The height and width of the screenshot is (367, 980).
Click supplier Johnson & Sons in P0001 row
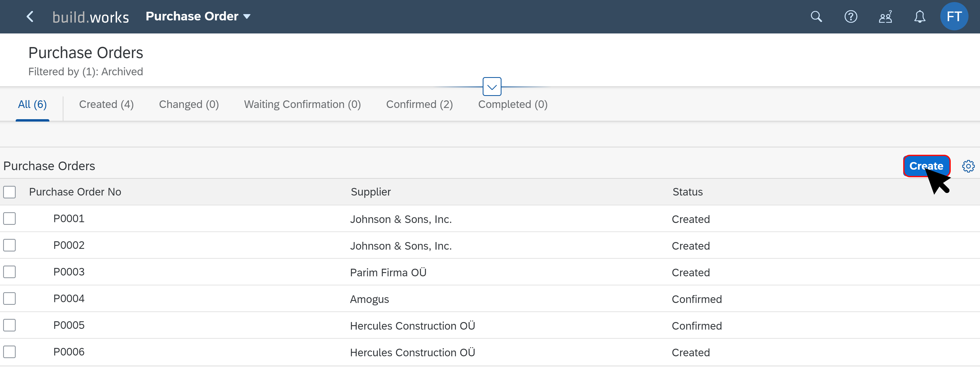(x=401, y=219)
